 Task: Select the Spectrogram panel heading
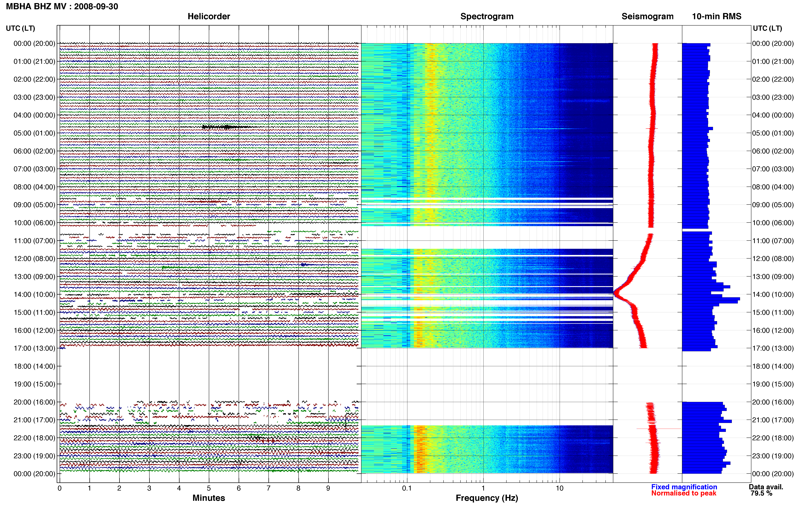(487, 16)
